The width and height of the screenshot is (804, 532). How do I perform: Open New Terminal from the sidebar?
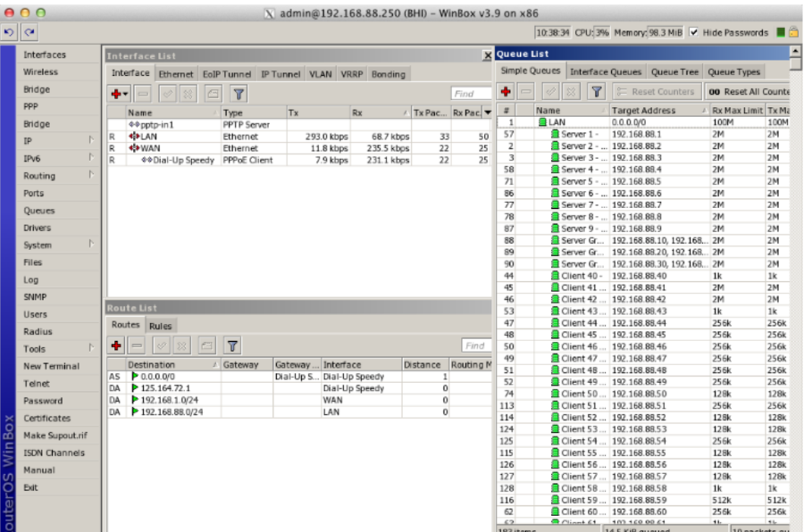(51, 367)
